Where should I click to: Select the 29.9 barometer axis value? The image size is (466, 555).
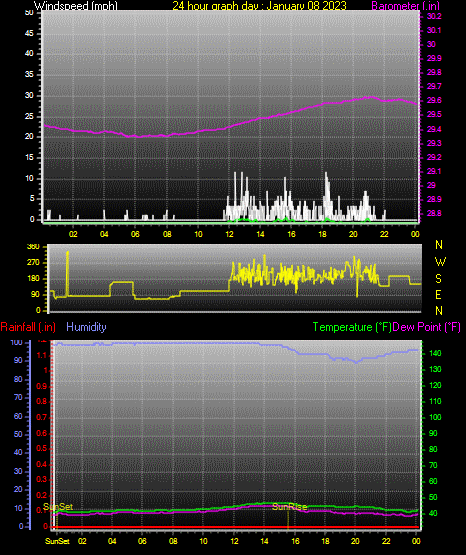(x=434, y=58)
